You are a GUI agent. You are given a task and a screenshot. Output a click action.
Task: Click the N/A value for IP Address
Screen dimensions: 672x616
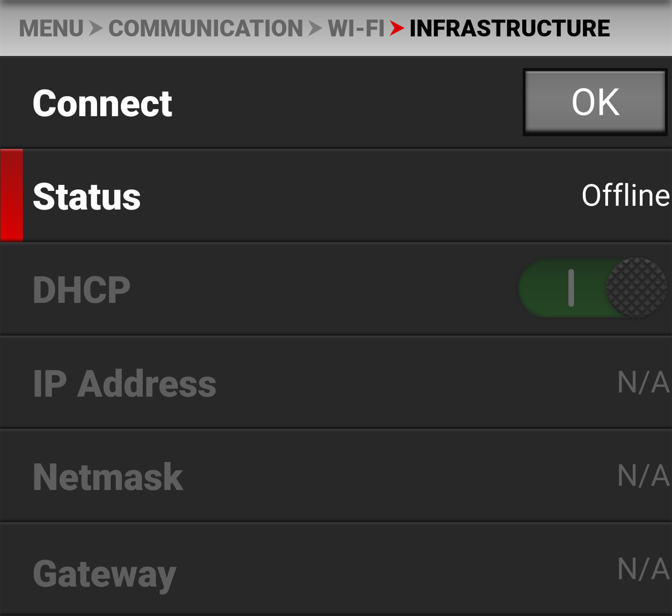tap(643, 383)
